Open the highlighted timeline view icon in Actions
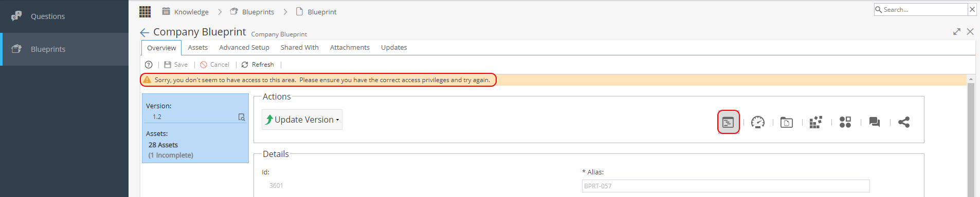This screenshot has width=980, height=197. (x=728, y=122)
